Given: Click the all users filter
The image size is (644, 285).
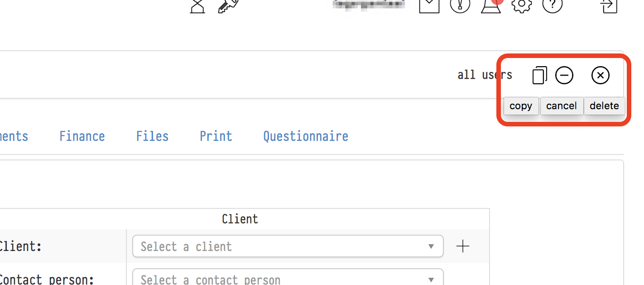Looking at the screenshot, I should coord(484,75).
